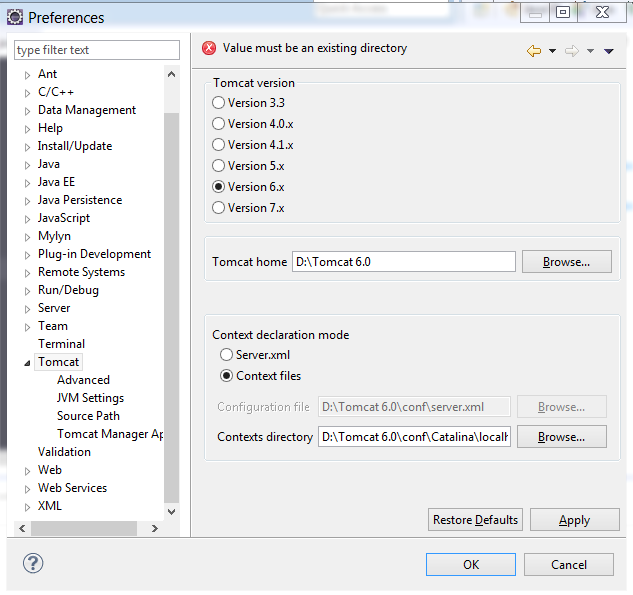Click the tree horizontal scrollbar thumb

tap(84, 528)
